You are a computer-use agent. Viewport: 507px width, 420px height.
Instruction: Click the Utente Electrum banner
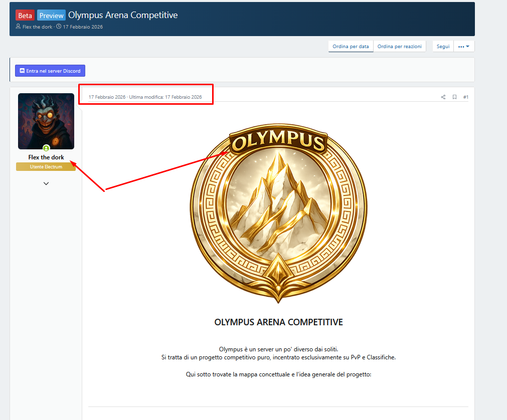46,167
